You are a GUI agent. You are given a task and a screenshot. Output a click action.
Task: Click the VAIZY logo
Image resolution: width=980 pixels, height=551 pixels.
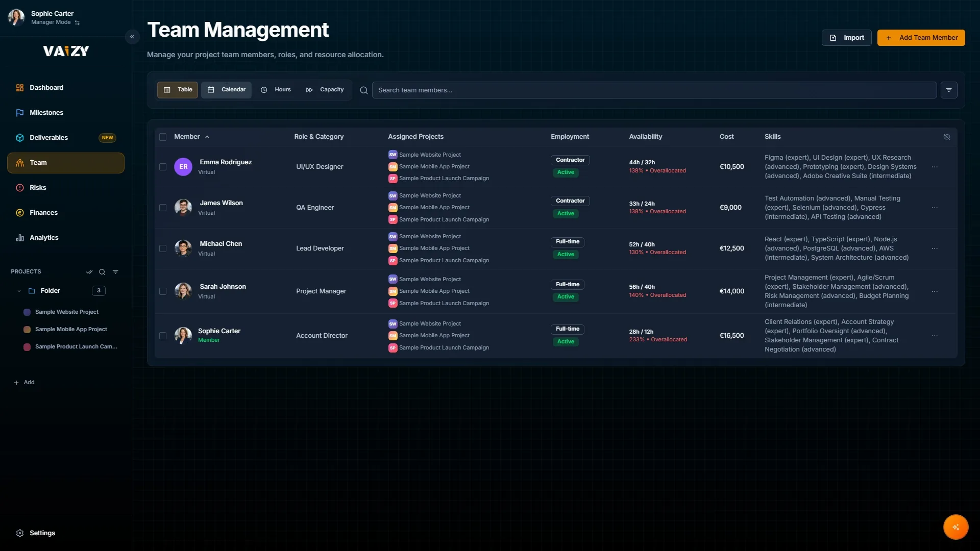pyautogui.click(x=66, y=51)
